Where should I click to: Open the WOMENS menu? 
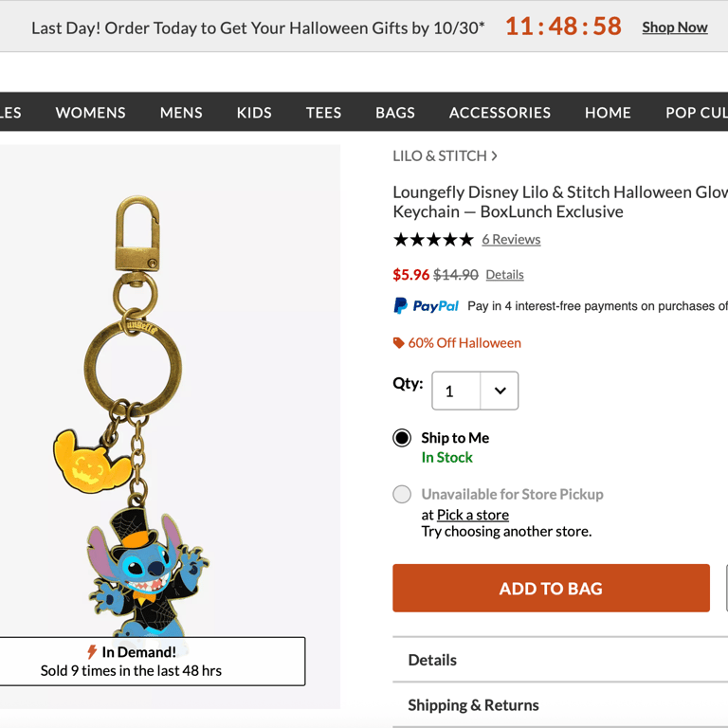point(91,113)
